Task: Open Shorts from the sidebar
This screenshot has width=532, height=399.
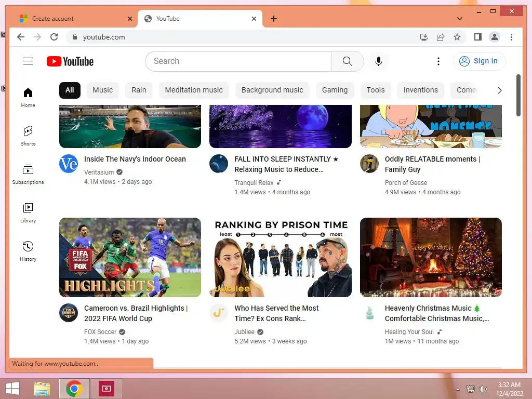Action: click(x=28, y=136)
